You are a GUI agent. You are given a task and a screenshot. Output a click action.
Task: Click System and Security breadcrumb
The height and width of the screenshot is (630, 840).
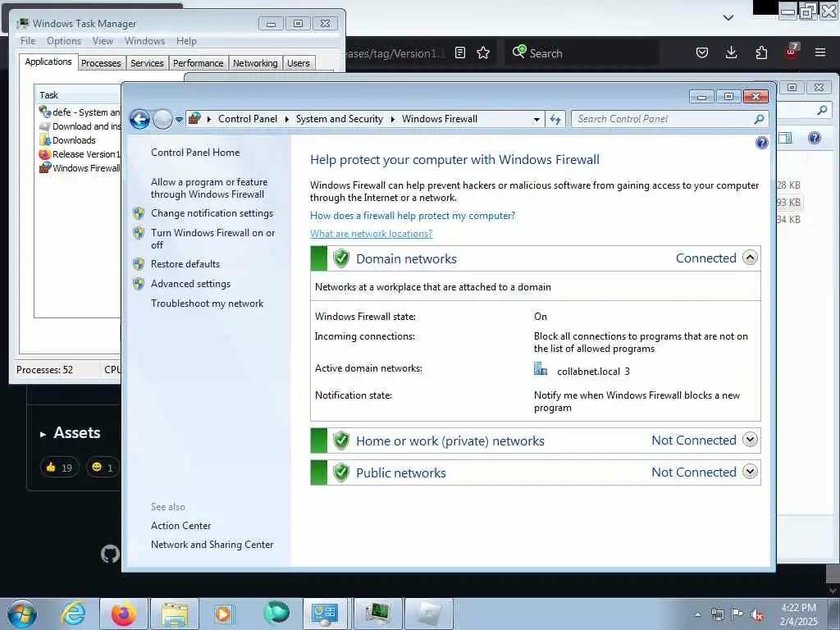coord(339,119)
